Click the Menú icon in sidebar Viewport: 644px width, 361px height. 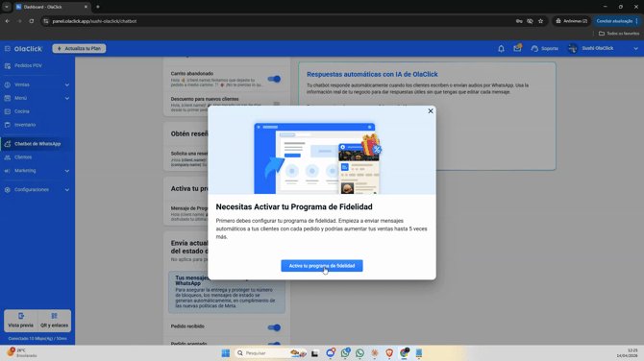[8, 98]
